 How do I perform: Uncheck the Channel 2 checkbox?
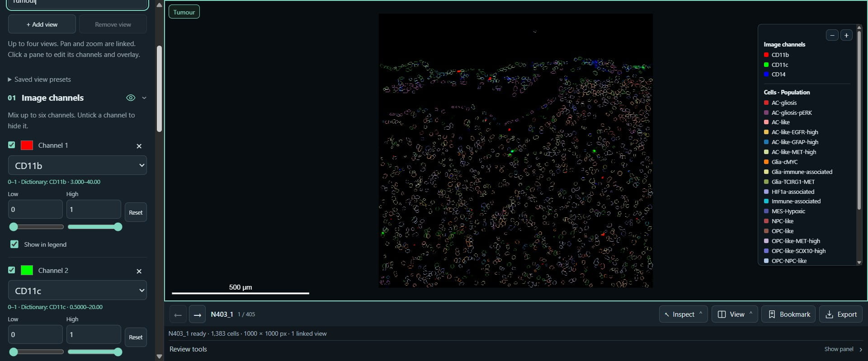click(12, 270)
